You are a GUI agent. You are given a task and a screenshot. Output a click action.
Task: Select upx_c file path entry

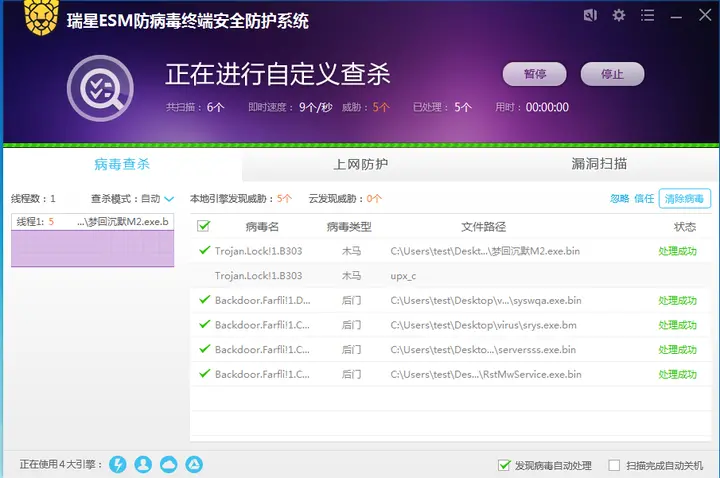(403, 276)
